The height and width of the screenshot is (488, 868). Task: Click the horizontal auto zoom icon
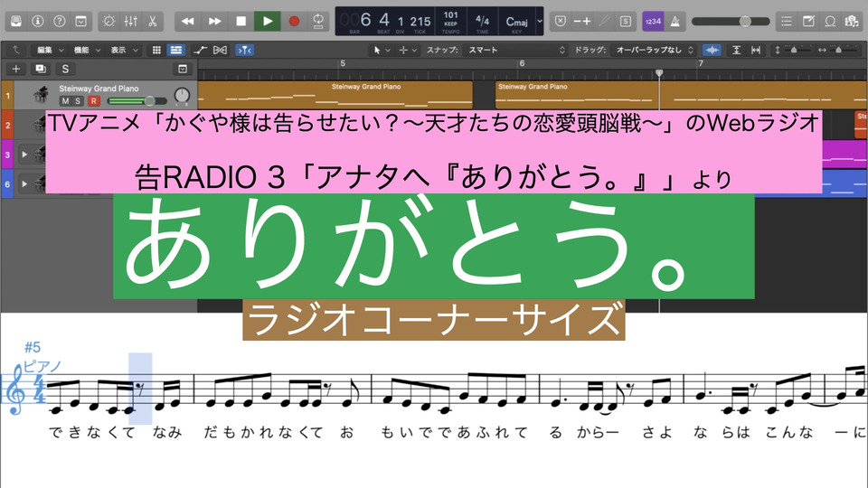click(x=756, y=50)
